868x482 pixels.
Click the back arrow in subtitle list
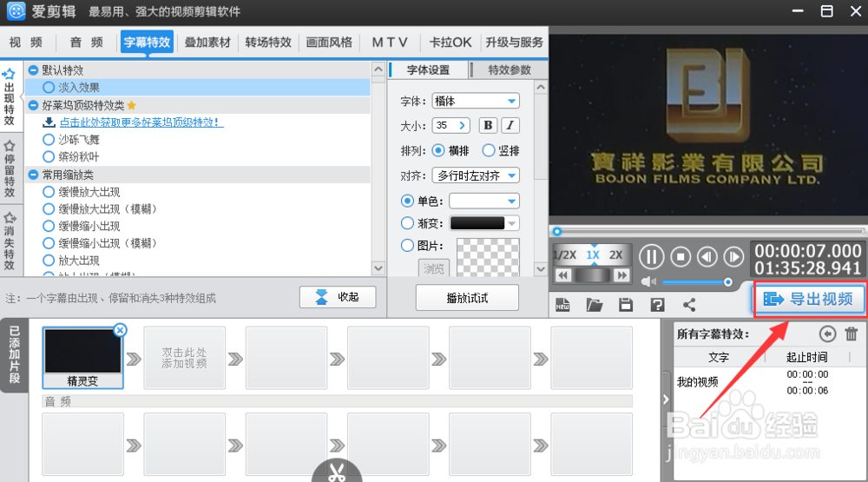pos(827,334)
